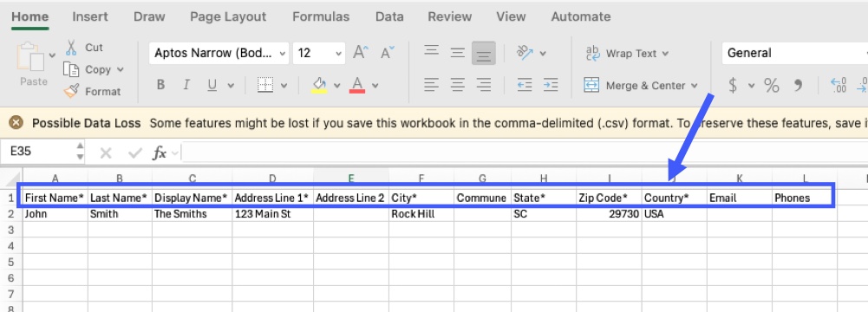Click the select-all corner triangle
Image resolution: width=868 pixels, height=312 pixels.
coord(14,179)
